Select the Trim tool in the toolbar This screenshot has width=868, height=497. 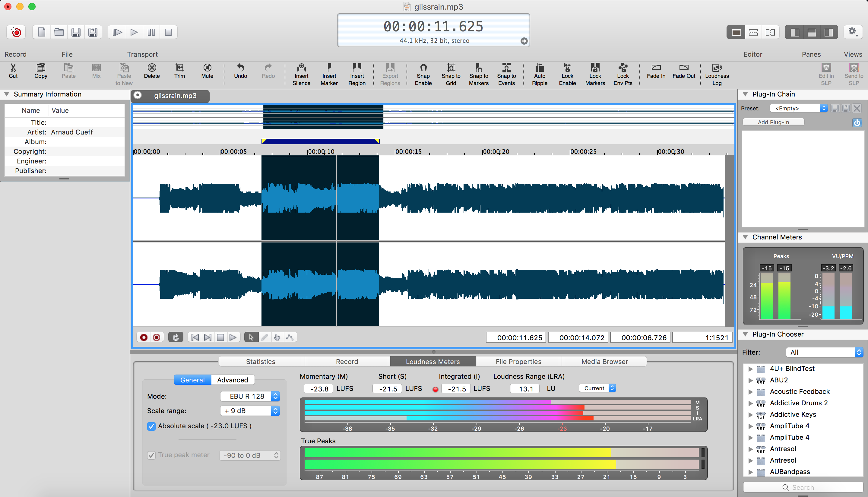(x=179, y=72)
